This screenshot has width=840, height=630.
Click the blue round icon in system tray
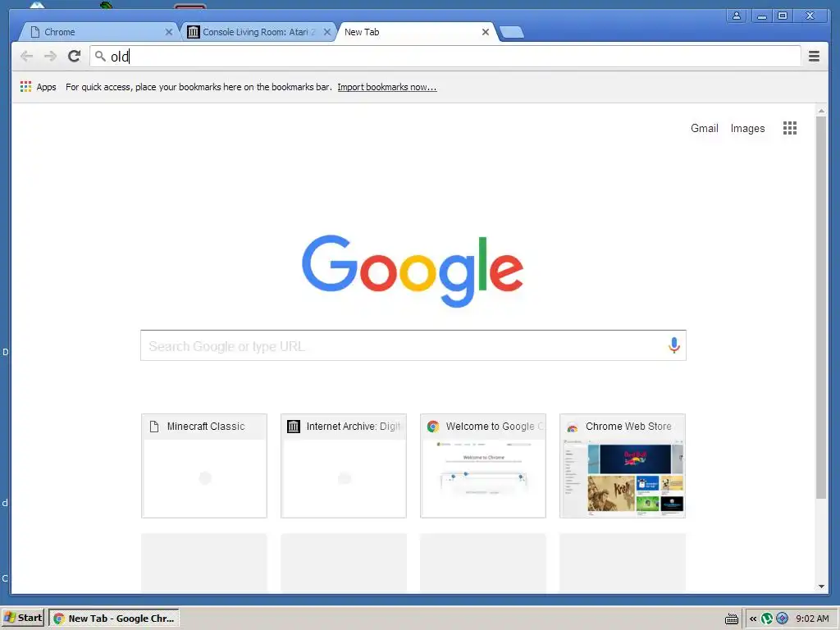pos(782,619)
